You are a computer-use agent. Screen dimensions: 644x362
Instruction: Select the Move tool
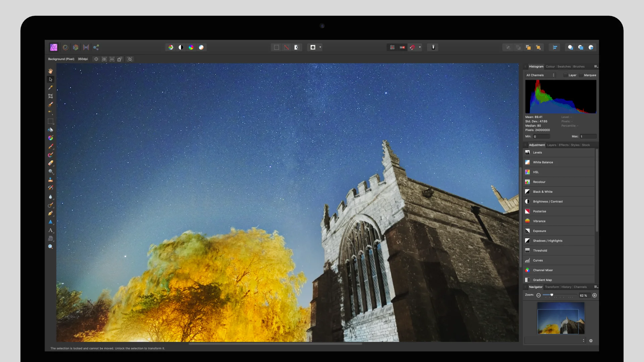tap(50, 79)
